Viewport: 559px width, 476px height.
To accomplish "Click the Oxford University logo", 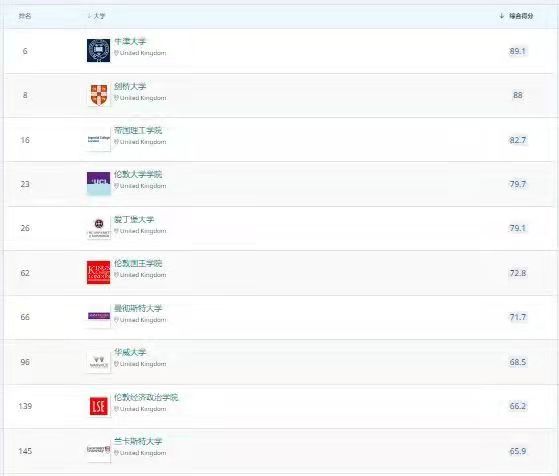I will 98,51.
